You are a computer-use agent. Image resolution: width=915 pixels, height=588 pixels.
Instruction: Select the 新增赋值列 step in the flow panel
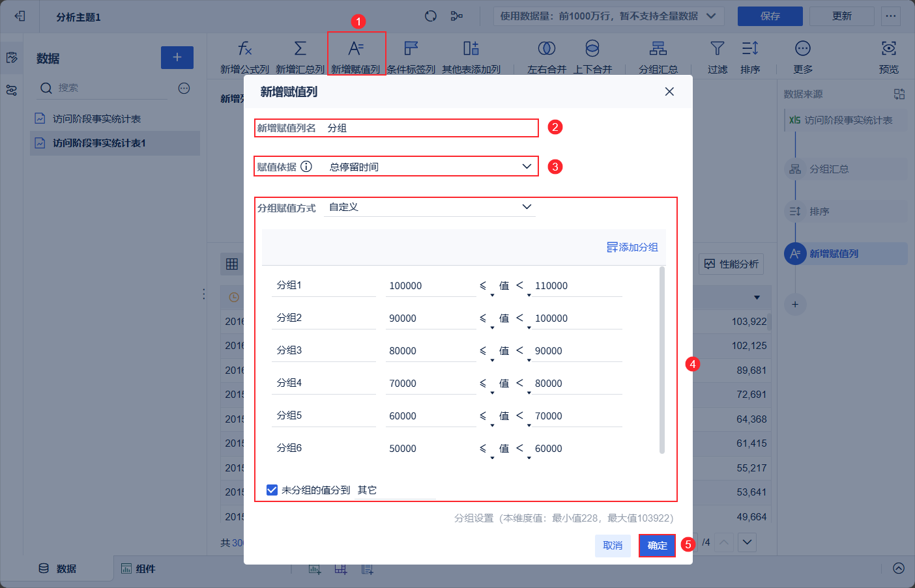[845, 254]
